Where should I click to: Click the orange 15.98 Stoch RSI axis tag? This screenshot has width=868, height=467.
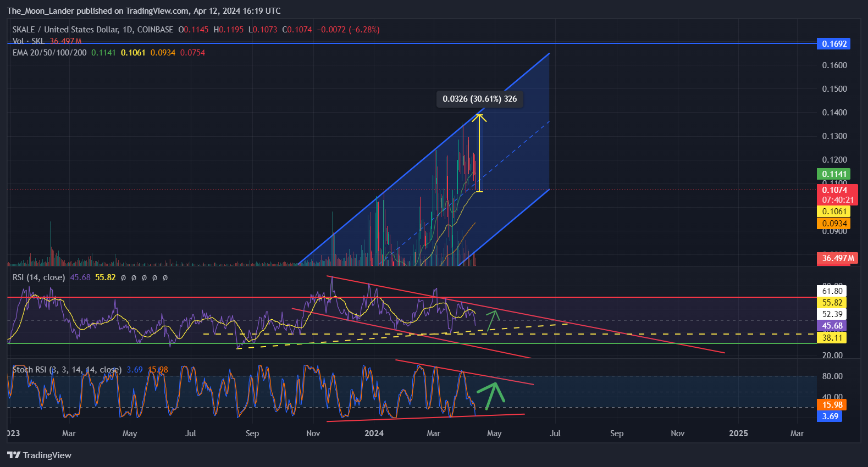click(x=832, y=405)
